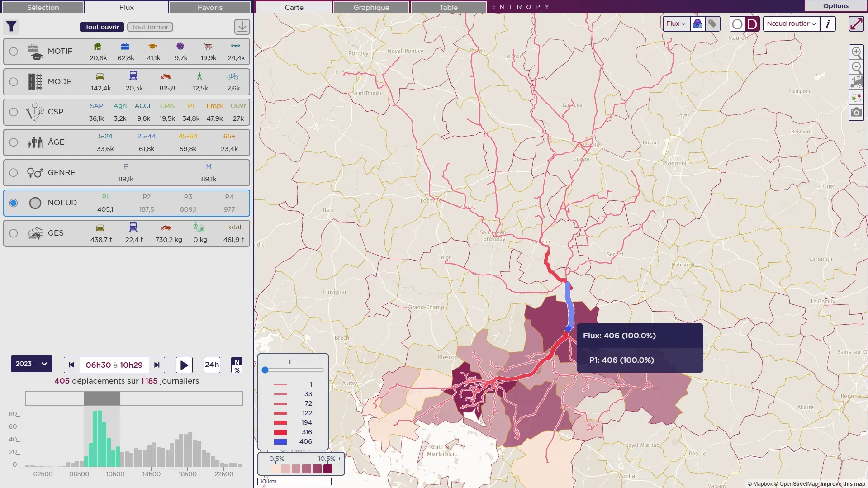This screenshot has height=488, width=868.
Task: Click the car icon in GES row
Action: [x=100, y=227]
